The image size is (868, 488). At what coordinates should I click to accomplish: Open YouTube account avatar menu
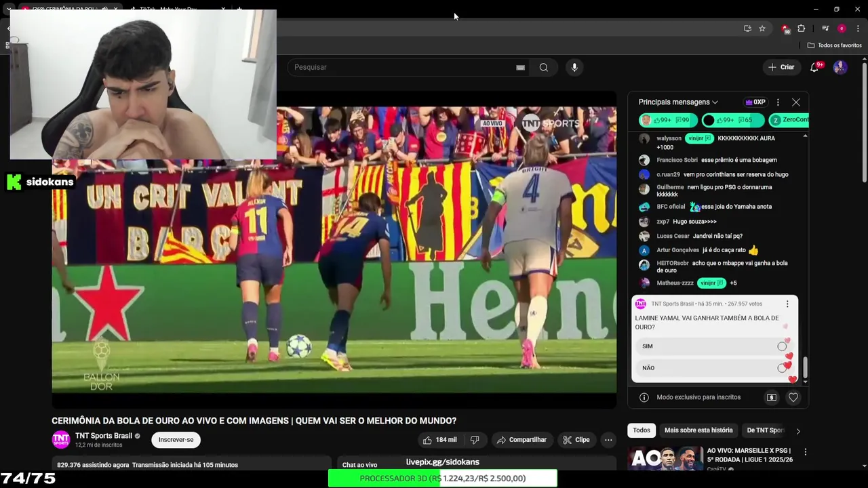pyautogui.click(x=840, y=67)
